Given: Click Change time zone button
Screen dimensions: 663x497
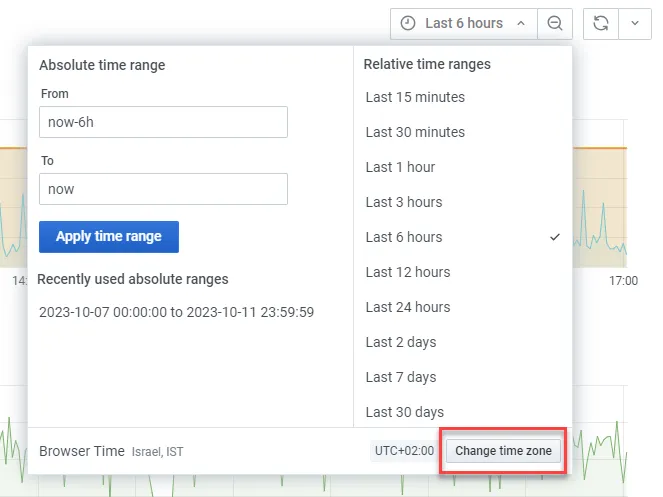Looking at the screenshot, I should point(503,451).
